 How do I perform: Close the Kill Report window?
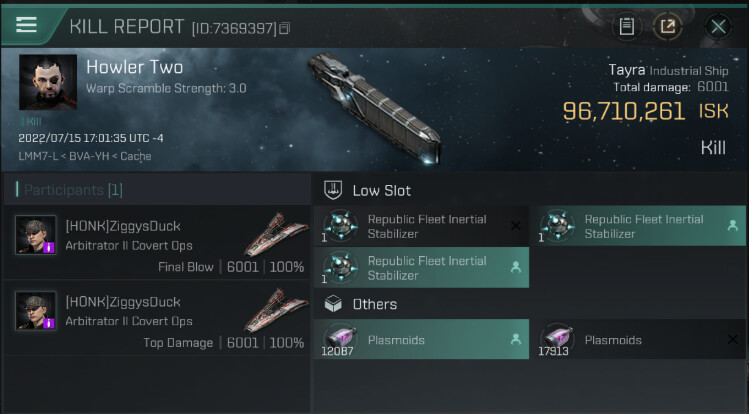717,26
